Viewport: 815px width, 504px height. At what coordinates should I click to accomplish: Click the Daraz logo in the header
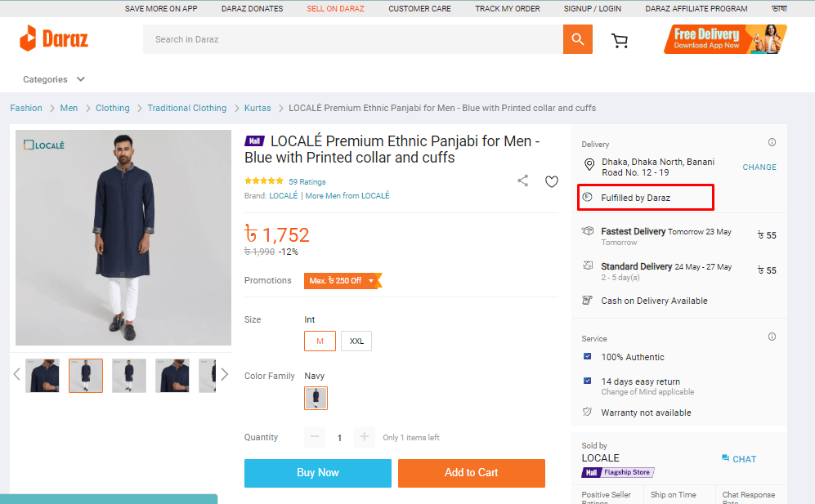pyautogui.click(x=53, y=38)
